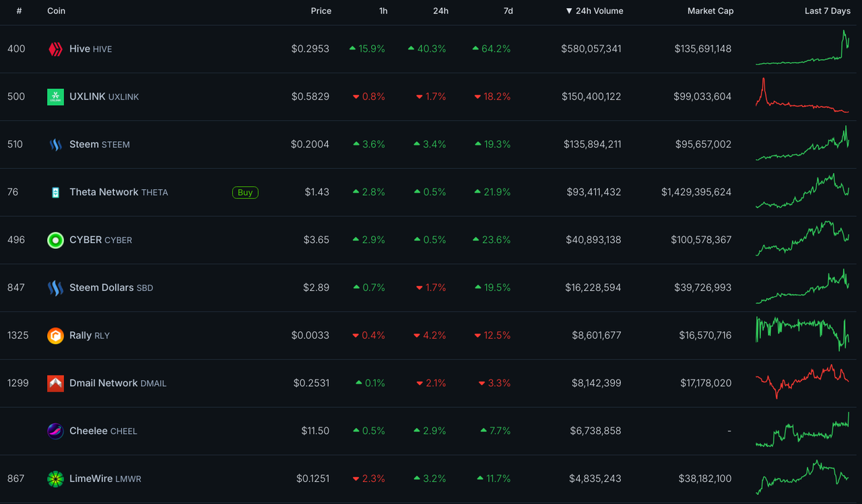Open the Steem Dollars SBD link
The width and height of the screenshot is (862, 504).
111,288
